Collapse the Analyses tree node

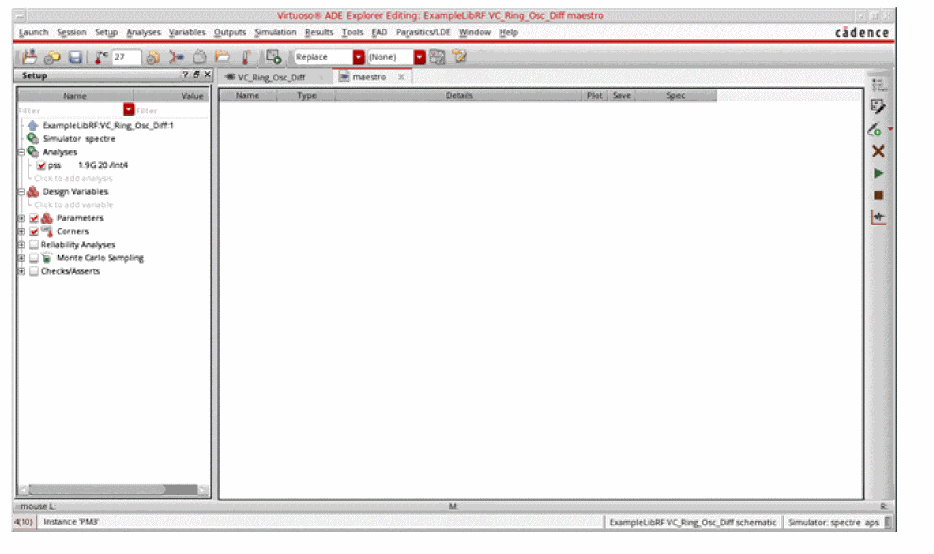(21, 152)
